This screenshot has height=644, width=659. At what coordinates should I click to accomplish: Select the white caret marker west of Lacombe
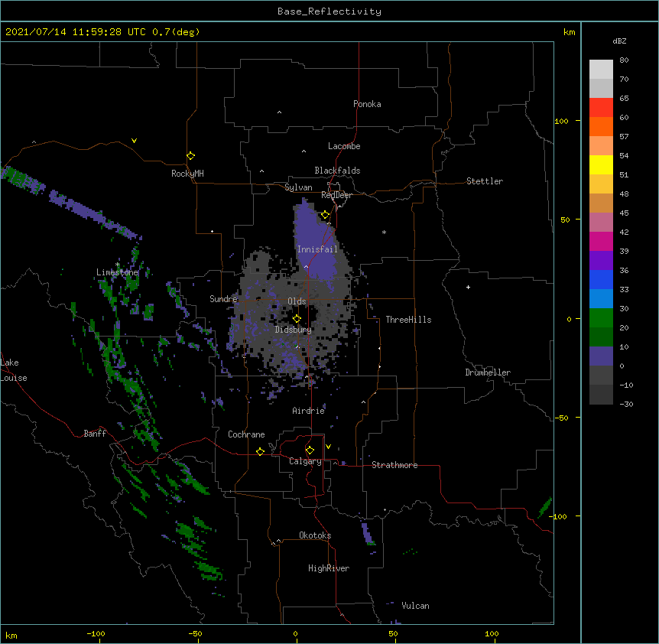coord(304,151)
